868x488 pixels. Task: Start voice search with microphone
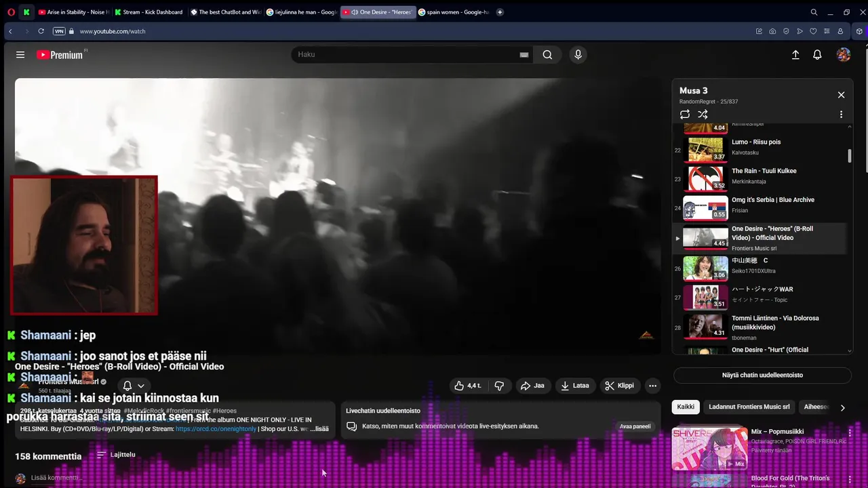[578, 55]
